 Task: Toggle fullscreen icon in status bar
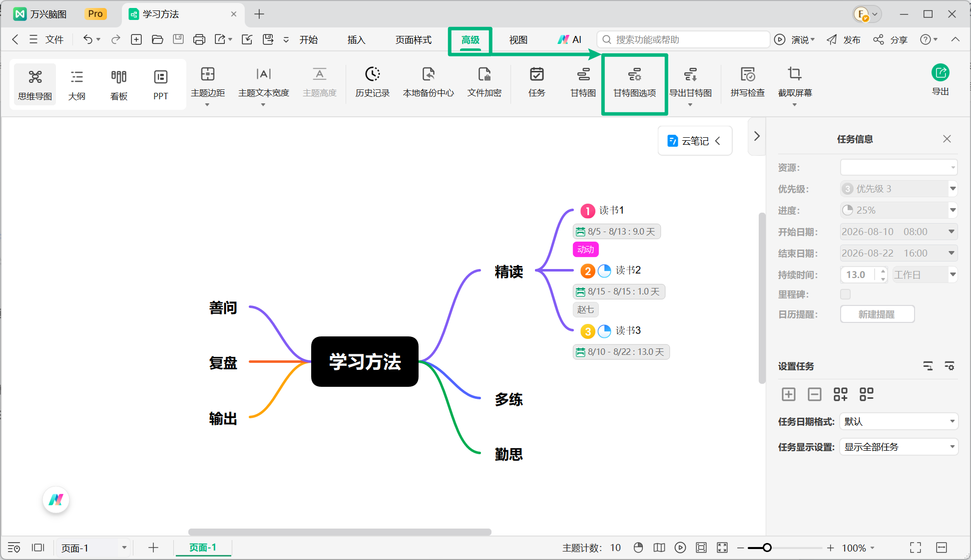click(916, 548)
